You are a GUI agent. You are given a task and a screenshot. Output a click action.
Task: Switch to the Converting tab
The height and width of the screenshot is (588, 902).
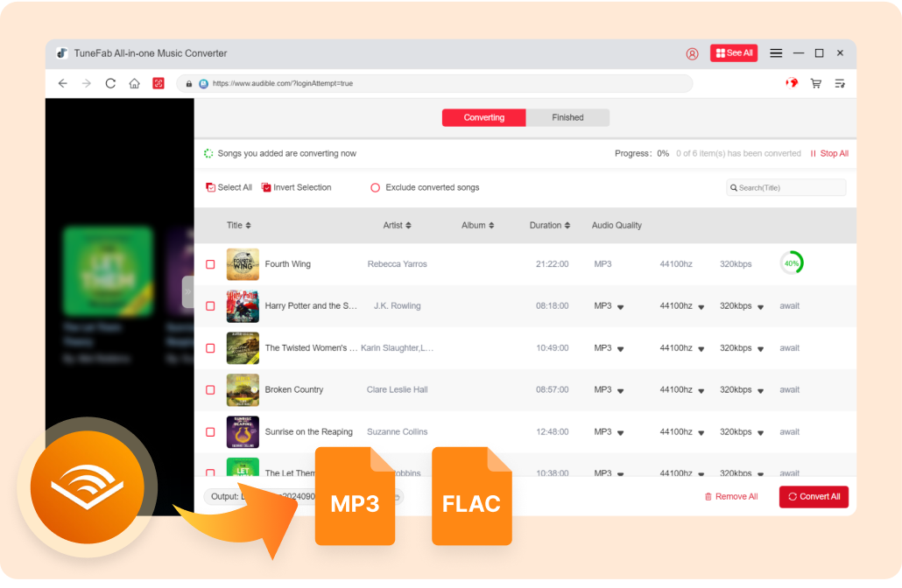[x=483, y=117]
